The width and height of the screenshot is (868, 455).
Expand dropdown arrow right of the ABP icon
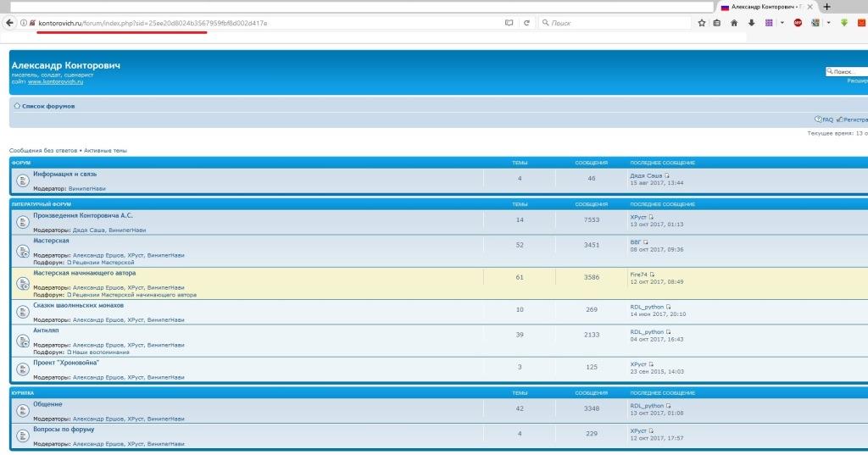tap(829, 23)
